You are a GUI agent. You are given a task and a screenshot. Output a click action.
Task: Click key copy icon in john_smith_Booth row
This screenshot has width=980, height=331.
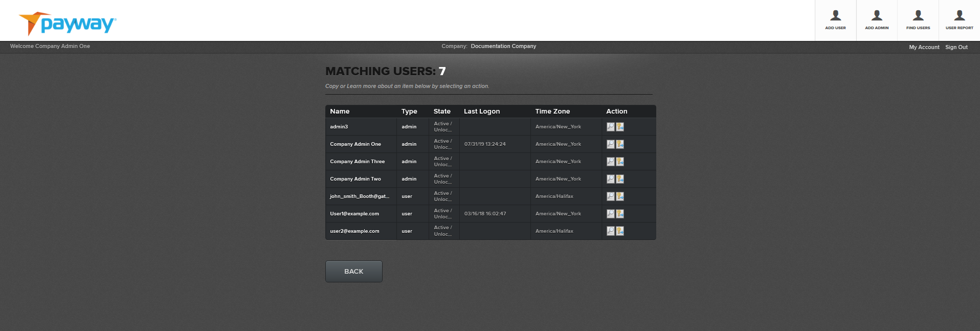coord(620,196)
